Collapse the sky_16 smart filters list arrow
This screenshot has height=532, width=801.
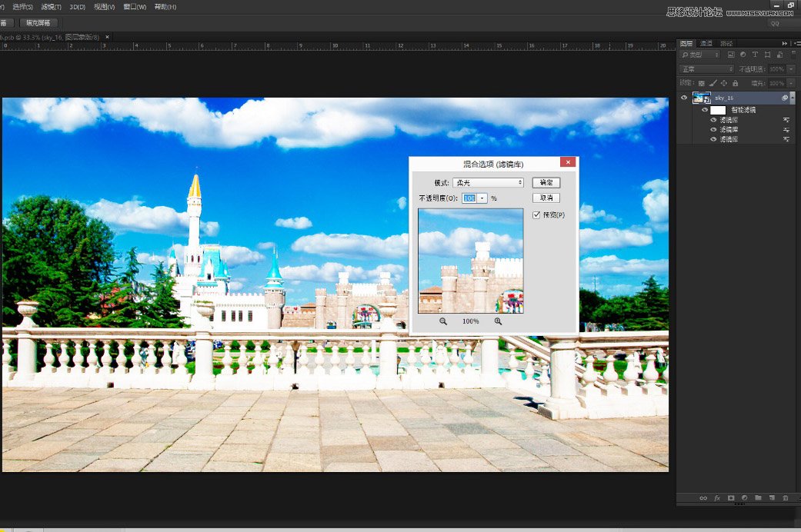pos(793,98)
